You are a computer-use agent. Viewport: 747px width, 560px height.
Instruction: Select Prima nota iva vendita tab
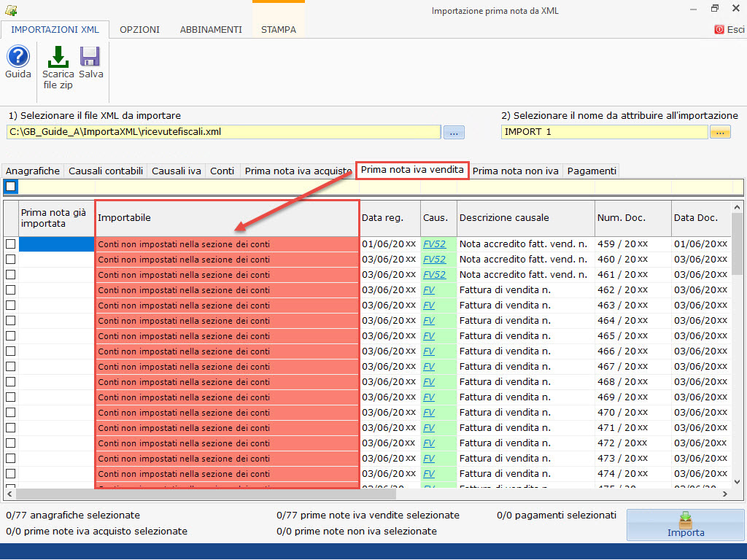412,170
